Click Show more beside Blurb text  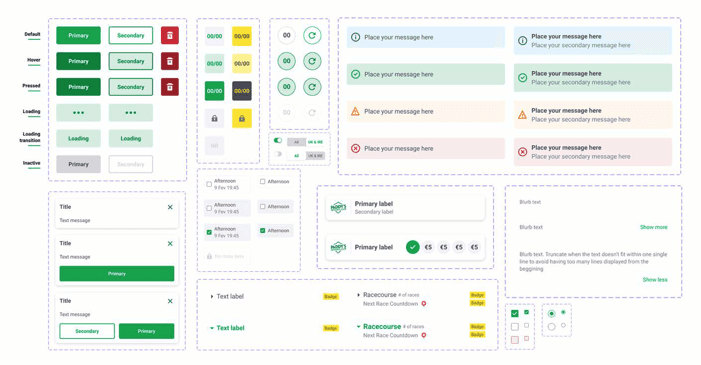tap(654, 227)
